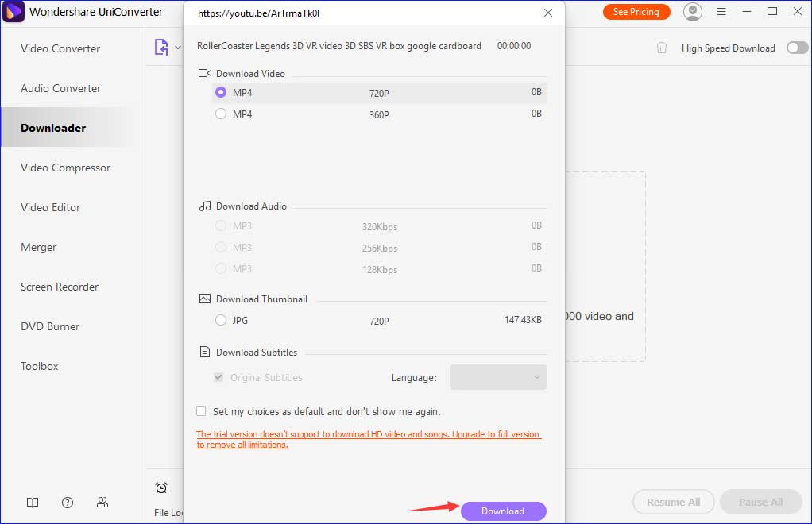The height and width of the screenshot is (524, 812).
Task: Open the hamburger menu at top right
Action: coord(721,12)
